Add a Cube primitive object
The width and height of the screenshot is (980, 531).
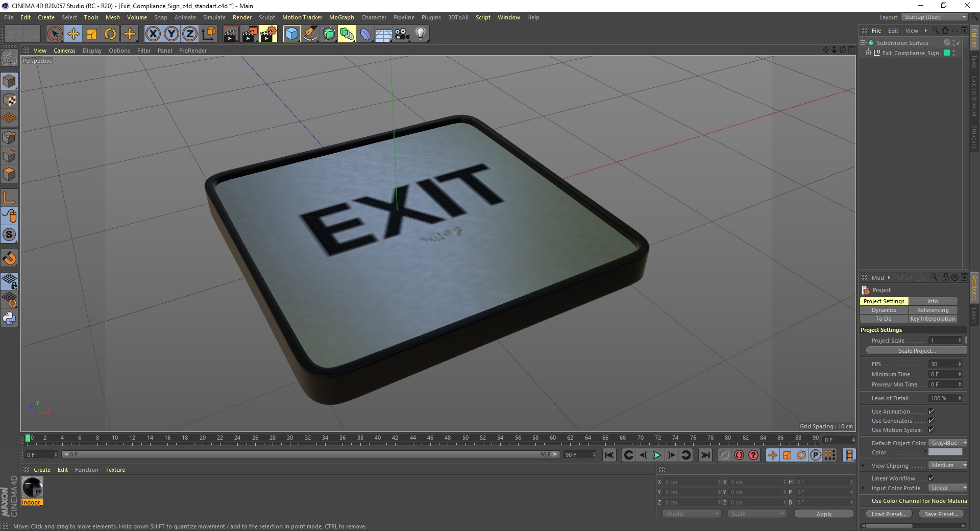pyautogui.click(x=291, y=34)
